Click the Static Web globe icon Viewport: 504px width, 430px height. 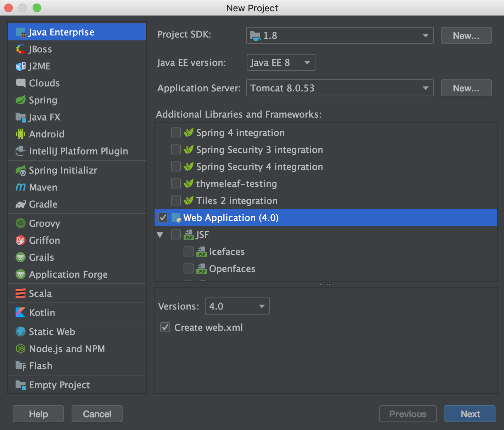pyautogui.click(x=21, y=332)
